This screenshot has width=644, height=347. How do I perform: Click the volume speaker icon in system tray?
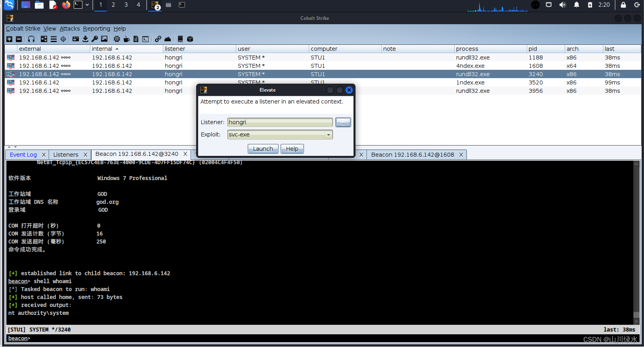pyautogui.click(x=562, y=5)
